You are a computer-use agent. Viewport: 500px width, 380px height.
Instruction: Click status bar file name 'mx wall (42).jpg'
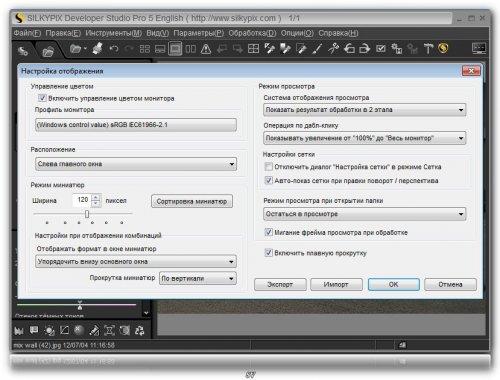tap(36, 345)
